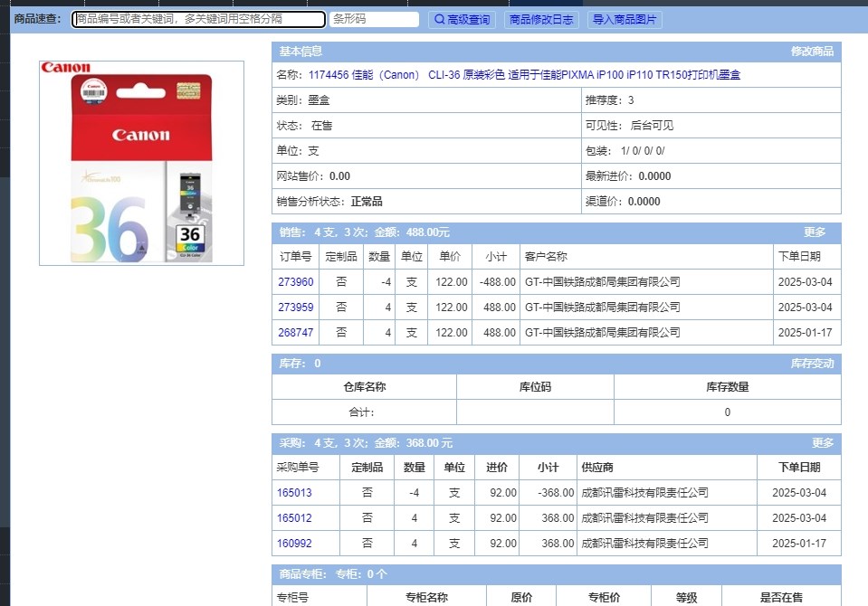Image resolution: width=868 pixels, height=606 pixels.
Task: Click the 库存数量 column header
Action: pyautogui.click(x=728, y=387)
